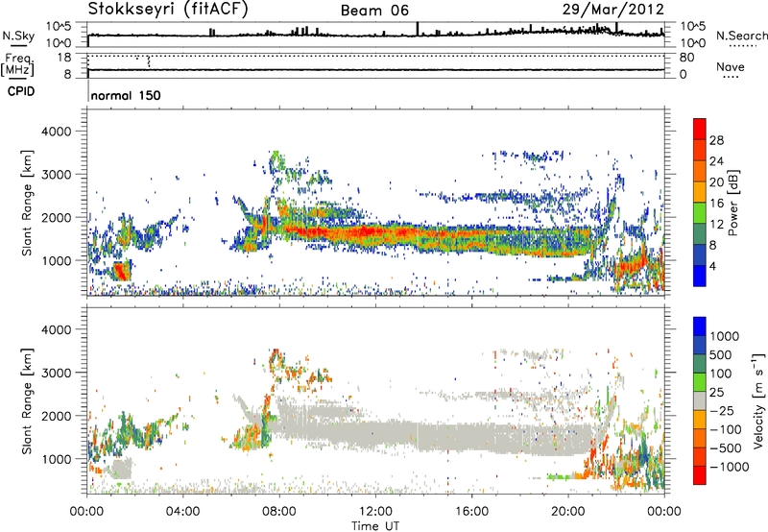The width and height of the screenshot is (768, 532).
Task: Select the '04:00' time axis label
Action: [x=182, y=512]
